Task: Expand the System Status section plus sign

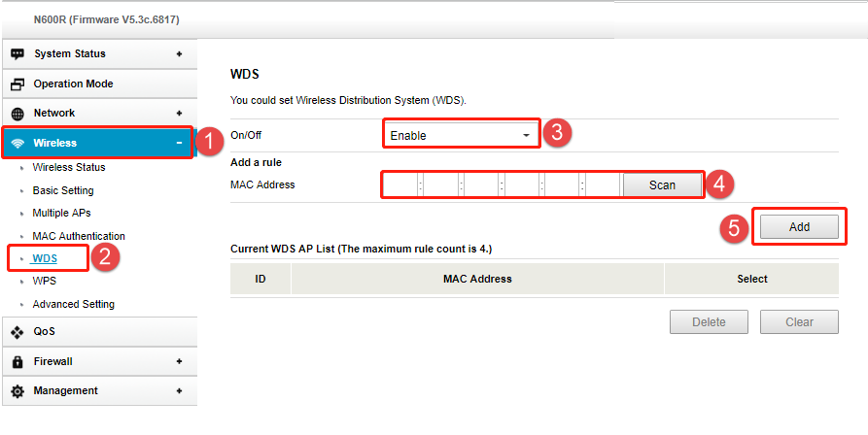Action: coord(179,53)
